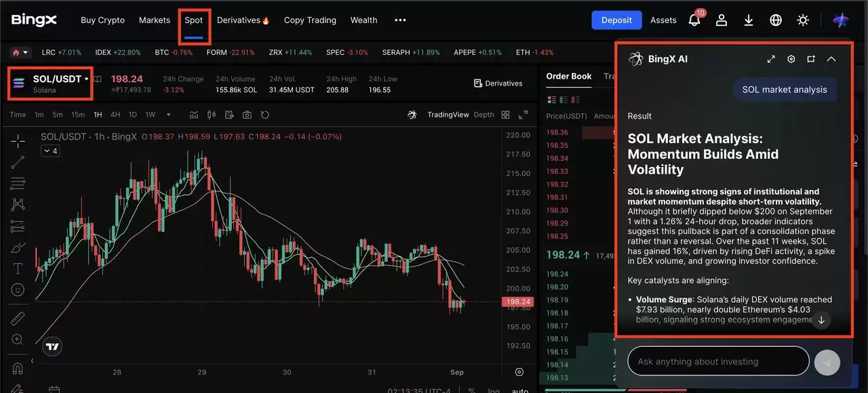This screenshot has height=393, width=868.
Task: Expand more timeframe intervals dropdown
Action: pos(168,115)
